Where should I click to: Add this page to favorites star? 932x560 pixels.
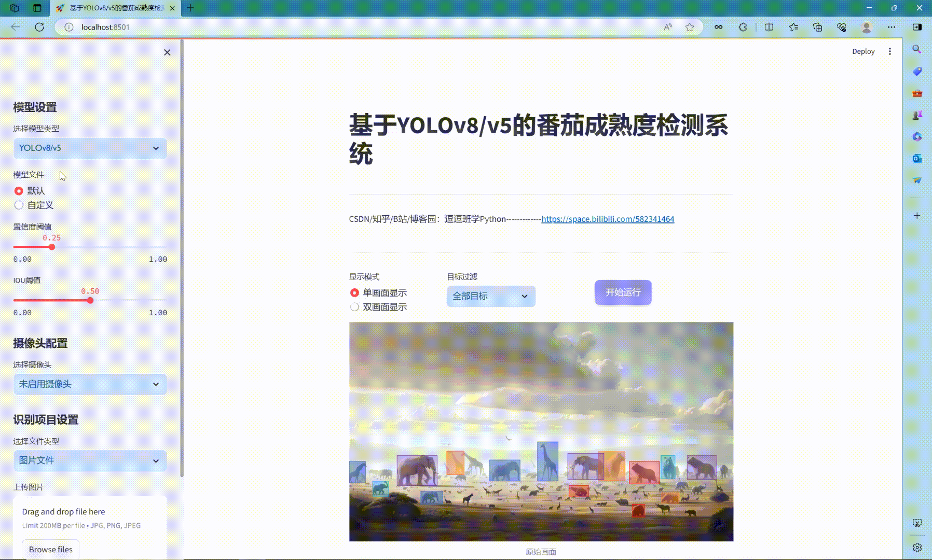coord(690,27)
